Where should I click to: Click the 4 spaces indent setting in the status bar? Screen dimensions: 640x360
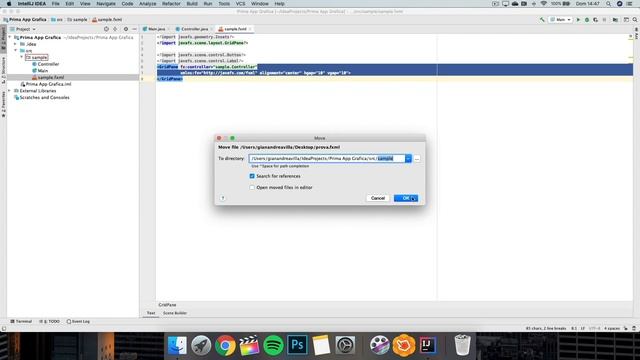click(612, 328)
